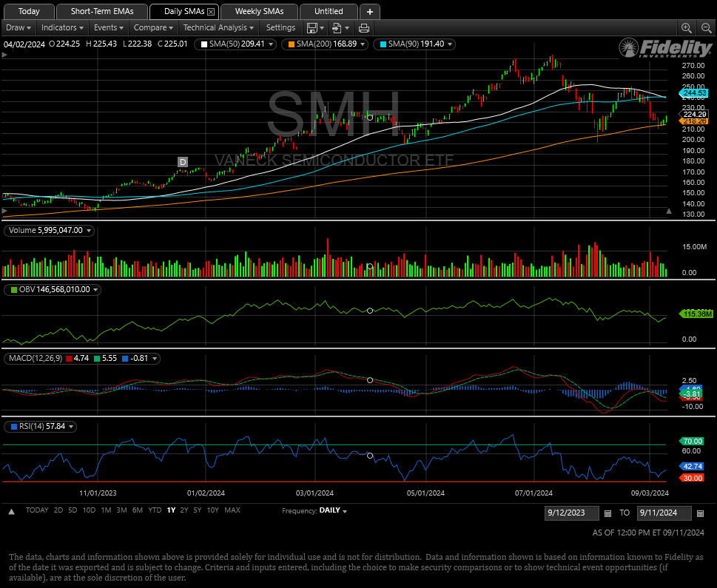Switch the range to YTD
The height and width of the screenshot is (588, 717).
click(x=155, y=510)
